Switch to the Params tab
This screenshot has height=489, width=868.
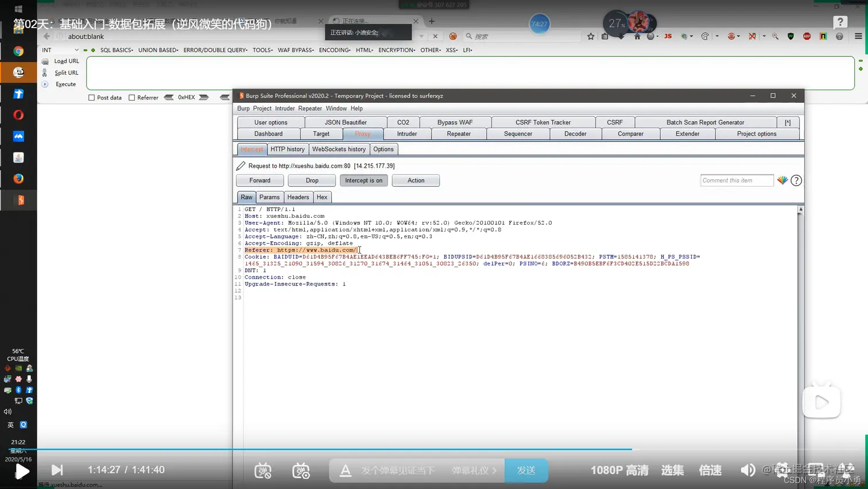click(x=269, y=197)
